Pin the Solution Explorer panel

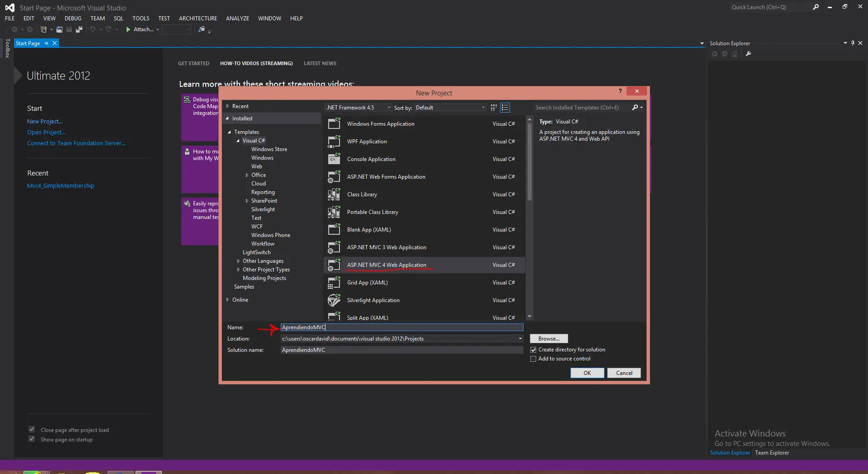coord(853,43)
